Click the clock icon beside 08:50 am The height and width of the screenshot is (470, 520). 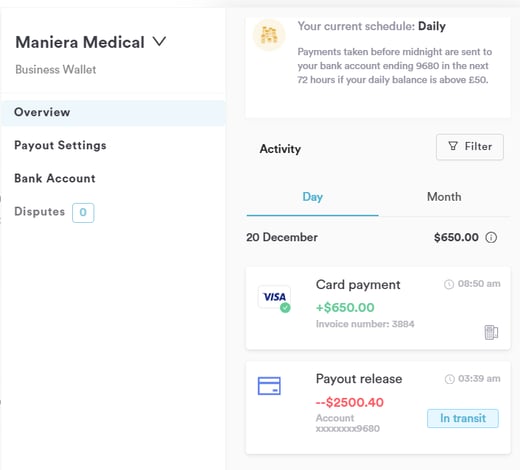tap(449, 284)
